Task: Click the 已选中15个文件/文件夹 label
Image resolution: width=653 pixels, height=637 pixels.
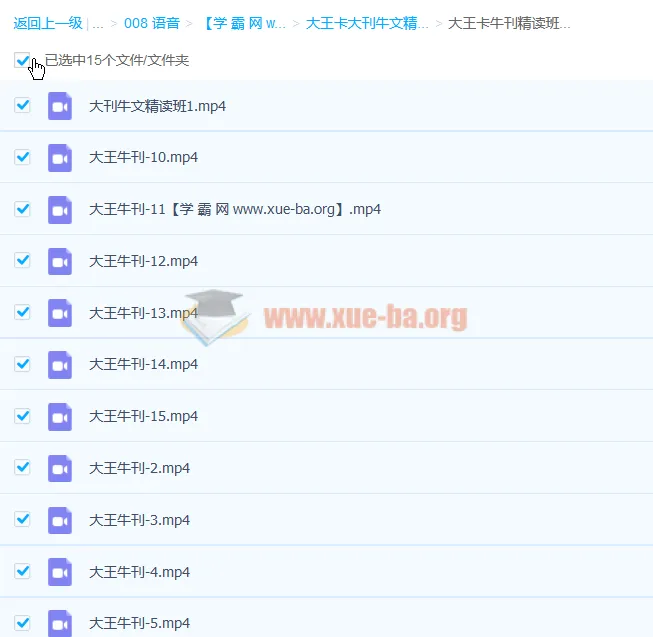Action: (x=117, y=60)
